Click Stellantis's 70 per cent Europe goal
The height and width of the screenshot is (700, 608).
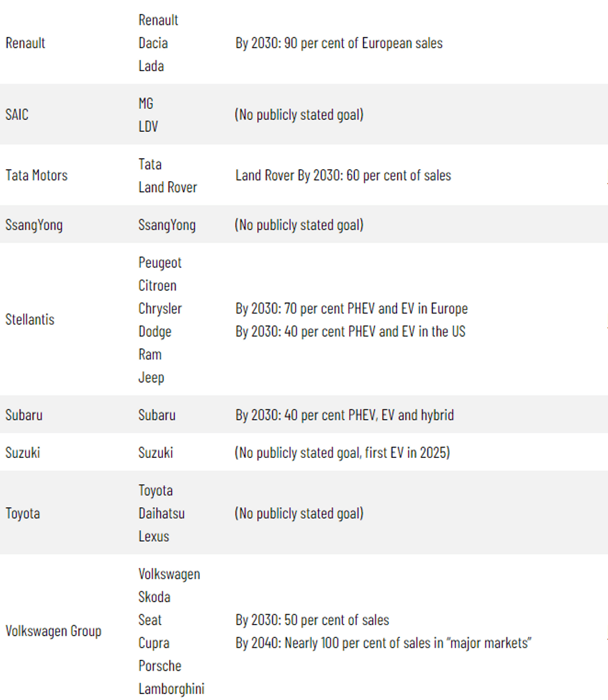point(351,308)
